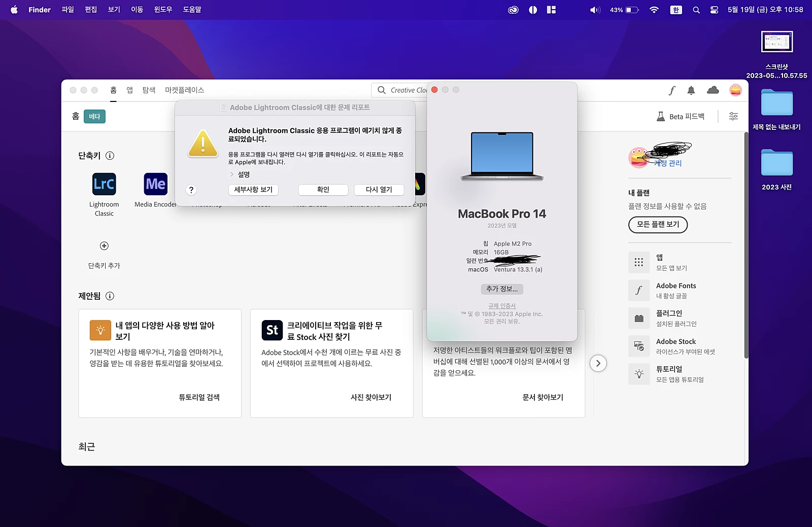Screen dimensions: 812x527
Task: Open the 도움말 menu
Action: [x=192, y=10]
